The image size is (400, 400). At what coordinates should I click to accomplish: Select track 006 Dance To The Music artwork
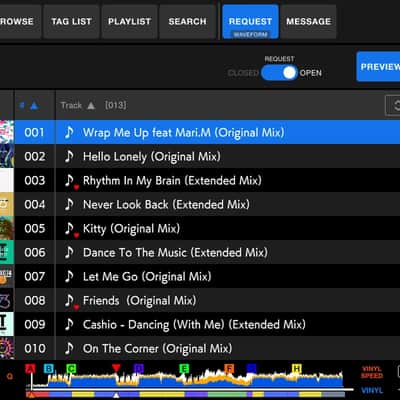[x=7, y=252]
